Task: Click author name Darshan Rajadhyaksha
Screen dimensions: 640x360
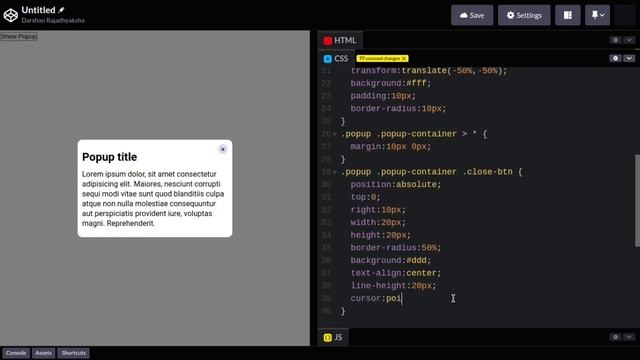Action: (x=53, y=20)
